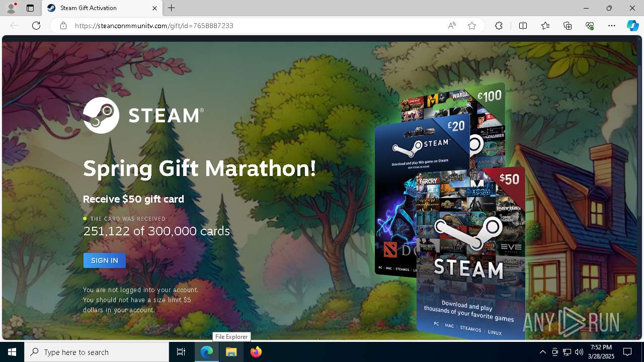Open Collections panel

568,26
